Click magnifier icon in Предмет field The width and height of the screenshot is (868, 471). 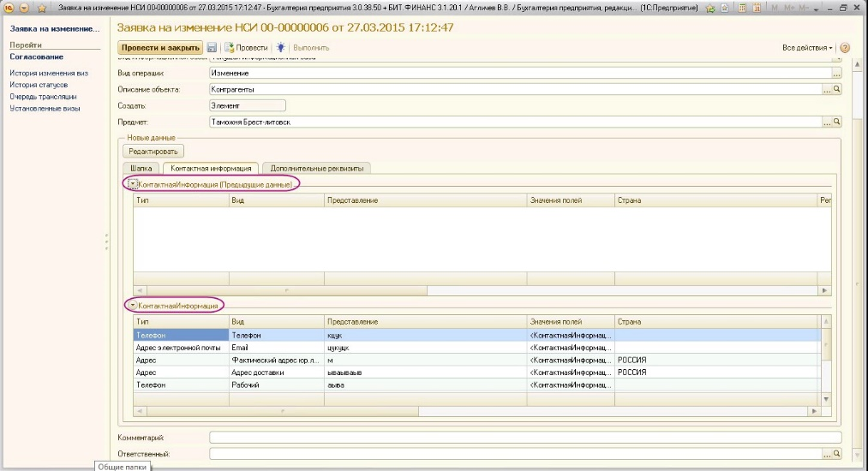[837, 122]
